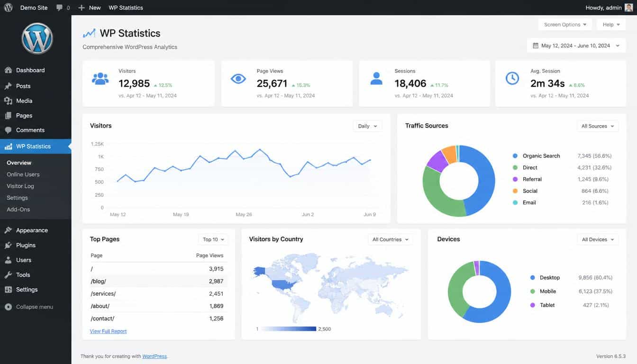The image size is (637, 364).
Task: Click the United States on the world map
Action: click(x=284, y=285)
